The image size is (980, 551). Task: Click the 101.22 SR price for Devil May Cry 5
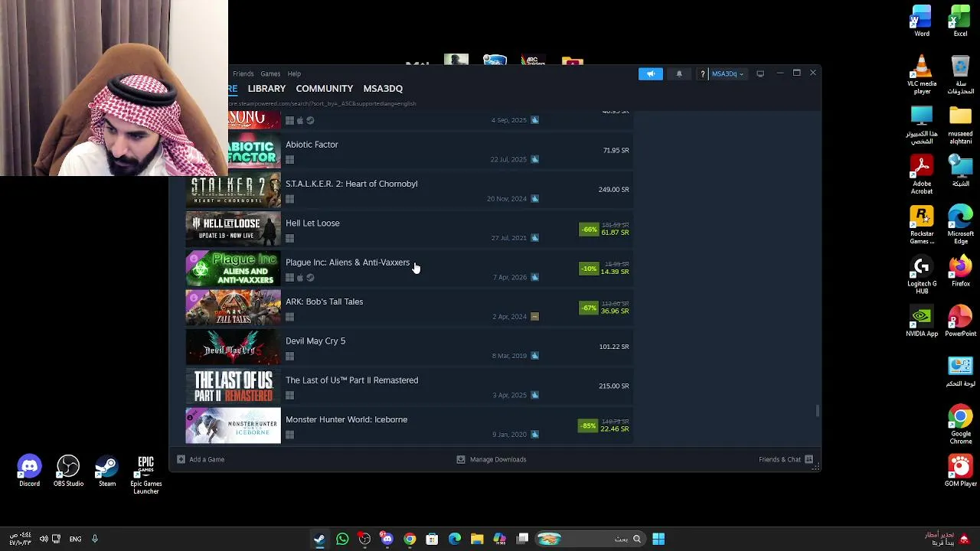(x=613, y=347)
